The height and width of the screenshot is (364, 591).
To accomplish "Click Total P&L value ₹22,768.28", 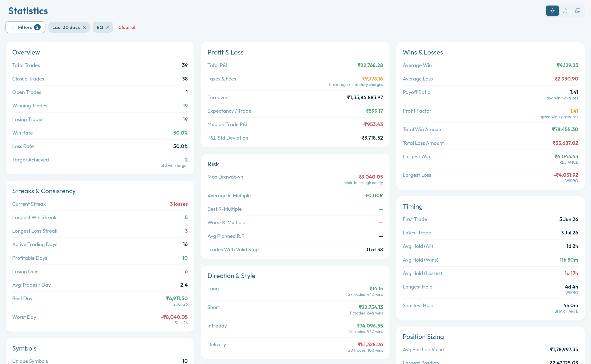I will tap(370, 65).
